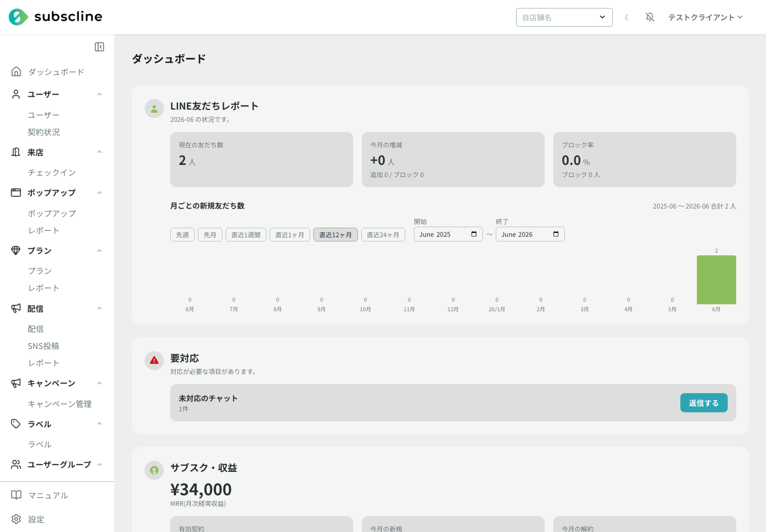The height and width of the screenshot is (532, 766).
Task: Click the ブロック率 card
Action: [645, 160]
